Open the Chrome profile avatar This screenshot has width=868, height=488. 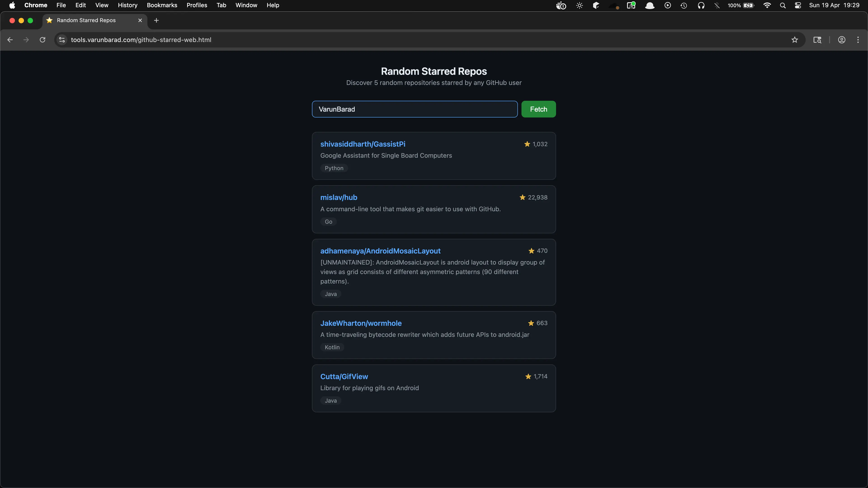coord(842,40)
